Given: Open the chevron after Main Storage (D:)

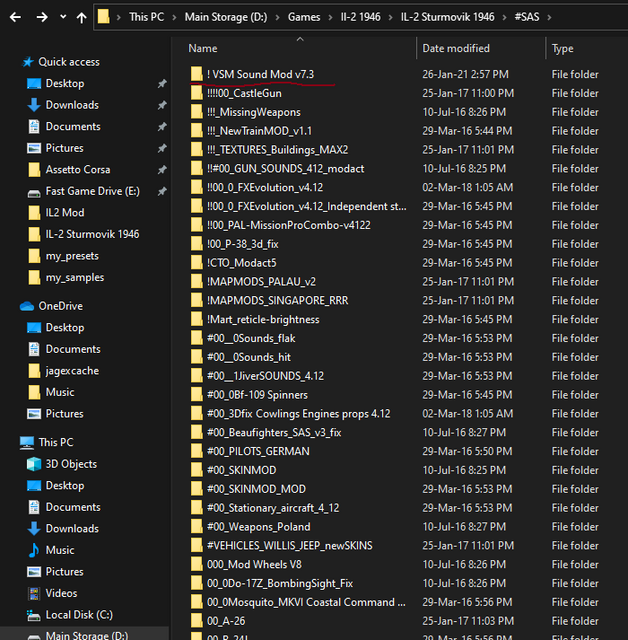Looking at the screenshot, I should pos(277,17).
